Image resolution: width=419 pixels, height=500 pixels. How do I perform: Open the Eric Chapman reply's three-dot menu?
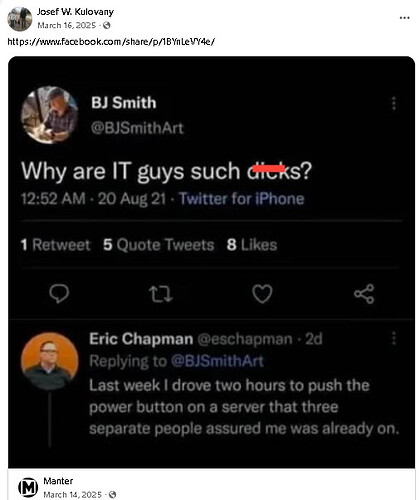[x=394, y=338]
